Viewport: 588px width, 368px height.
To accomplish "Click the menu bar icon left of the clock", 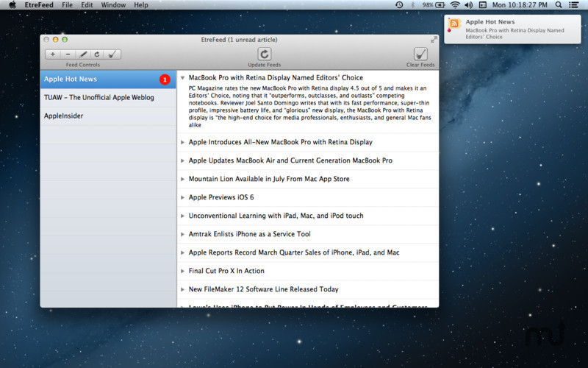I will (x=483, y=5).
